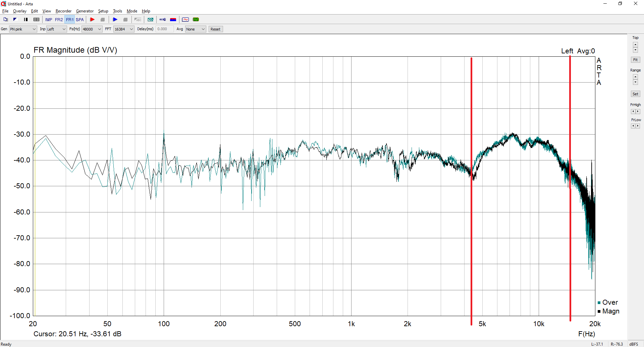Click the FrLow left arrow
The width and height of the screenshot is (644, 347).
coord(633,126)
